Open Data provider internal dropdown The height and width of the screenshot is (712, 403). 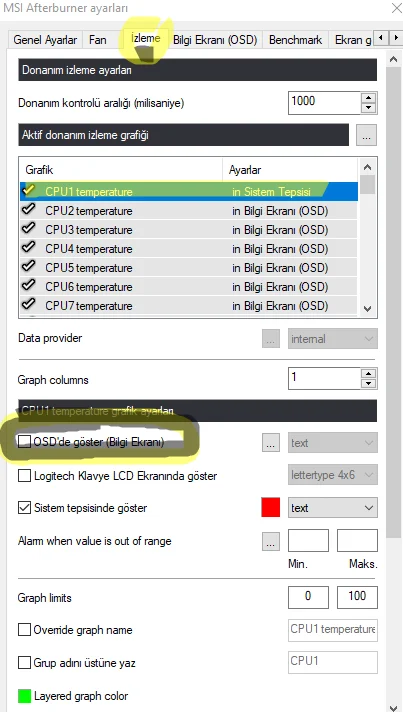click(x=333, y=339)
